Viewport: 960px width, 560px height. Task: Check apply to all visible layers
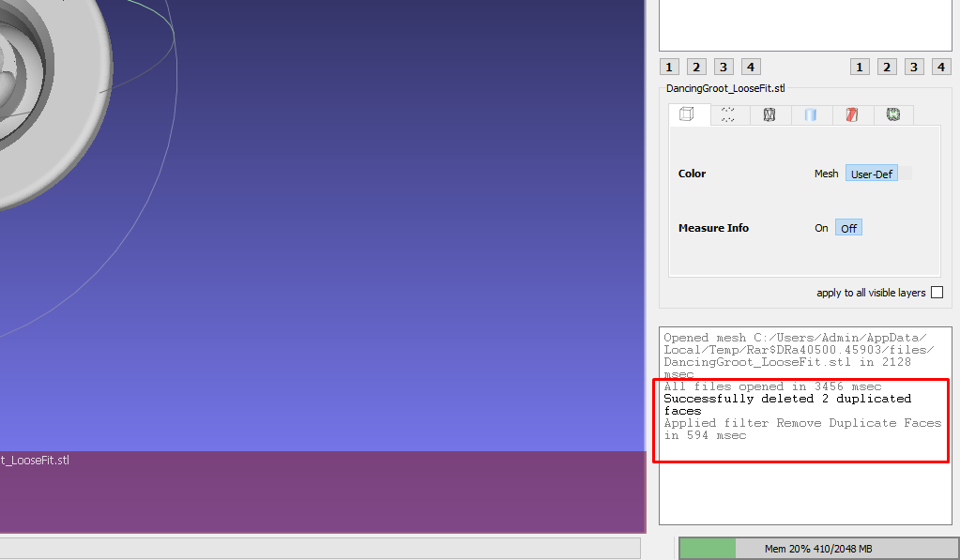(x=937, y=293)
